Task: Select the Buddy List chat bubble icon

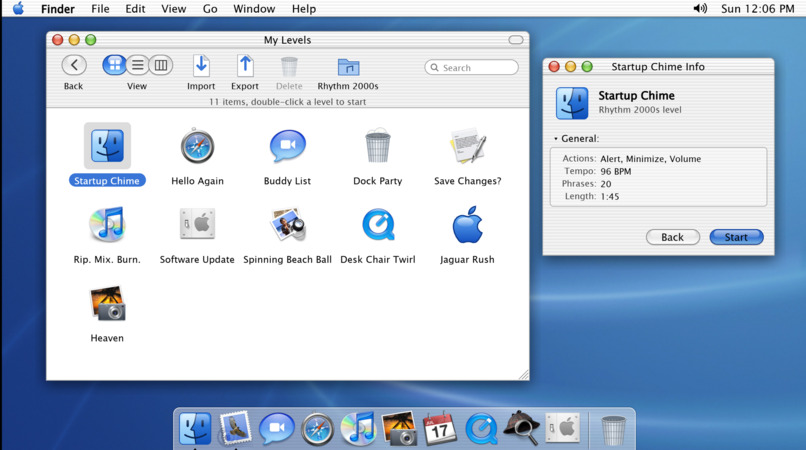Action: [288, 147]
